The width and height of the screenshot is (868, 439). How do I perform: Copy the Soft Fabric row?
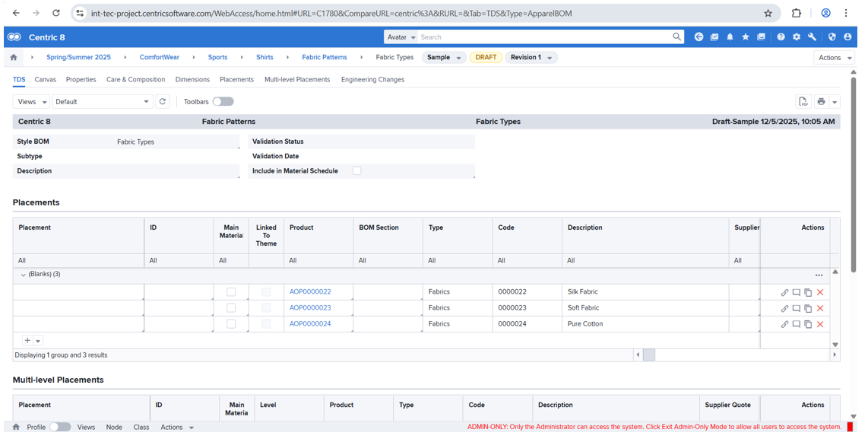click(x=808, y=309)
